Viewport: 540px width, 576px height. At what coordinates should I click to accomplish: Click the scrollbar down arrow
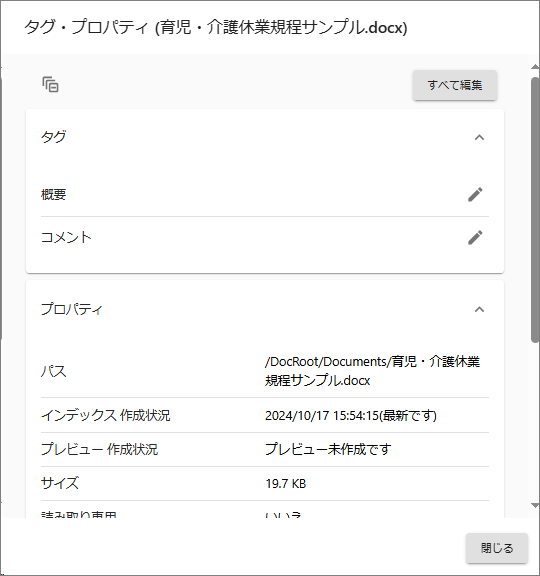[535, 506]
